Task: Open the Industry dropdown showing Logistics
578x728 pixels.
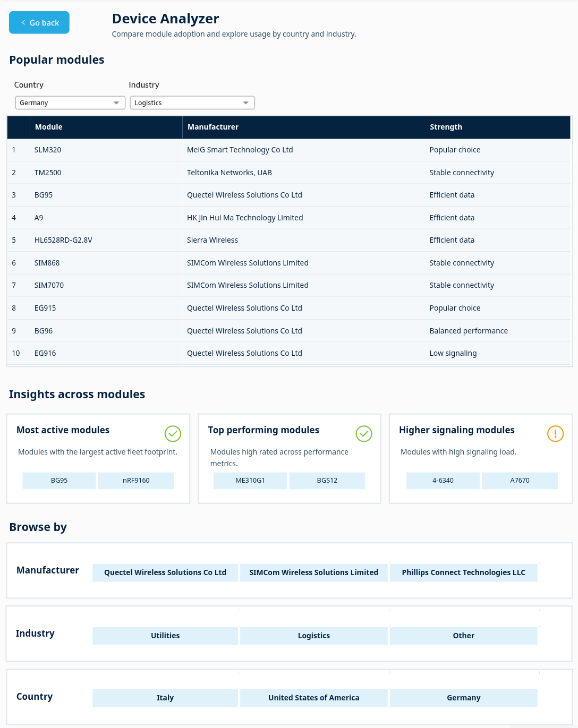Action: point(192,102)
